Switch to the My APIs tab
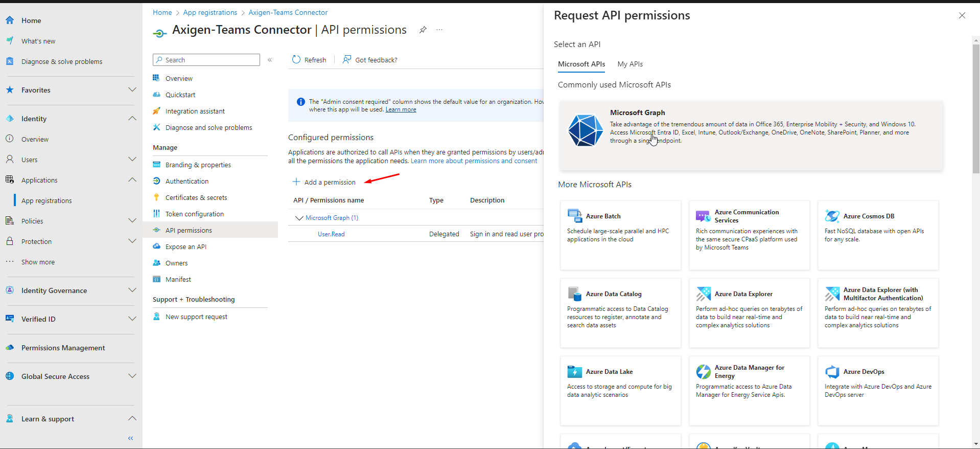Screen dimensions: 980x449 point(630,64)
